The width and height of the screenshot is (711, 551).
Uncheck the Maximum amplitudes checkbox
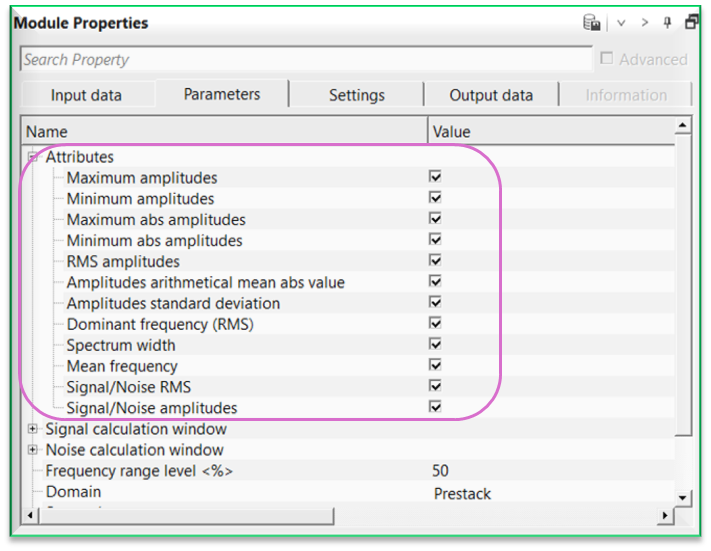(x=435, y=177)
